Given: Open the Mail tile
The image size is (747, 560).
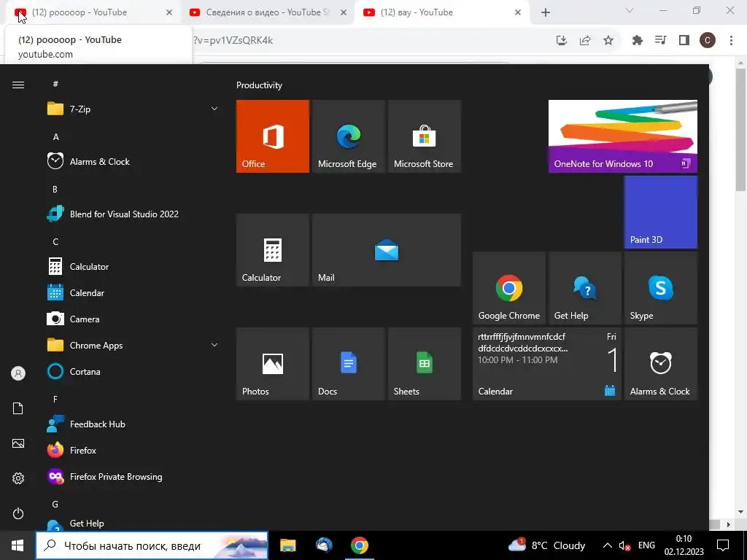Looking at the screenshot, I should click(387, 250).
